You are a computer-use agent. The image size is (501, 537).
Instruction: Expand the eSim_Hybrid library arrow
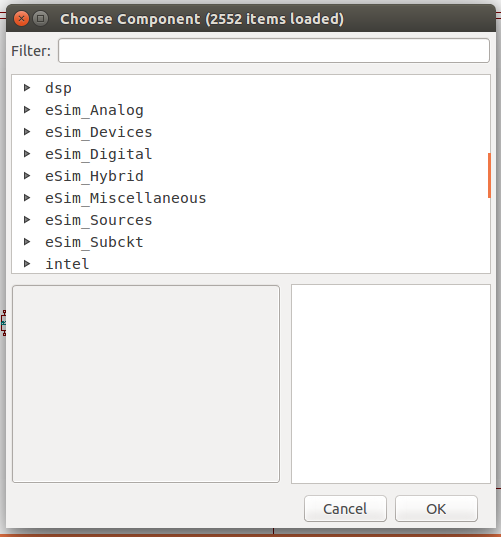(x=27, y=176)
